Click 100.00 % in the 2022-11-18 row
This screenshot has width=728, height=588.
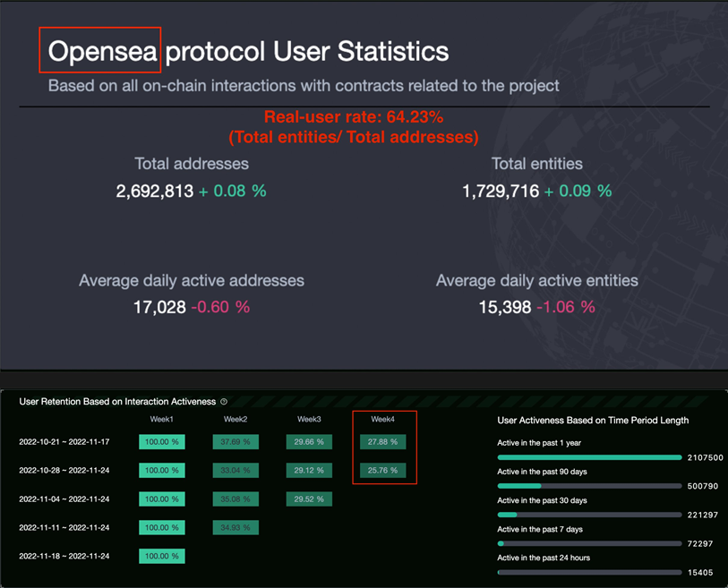click(161, 556)
